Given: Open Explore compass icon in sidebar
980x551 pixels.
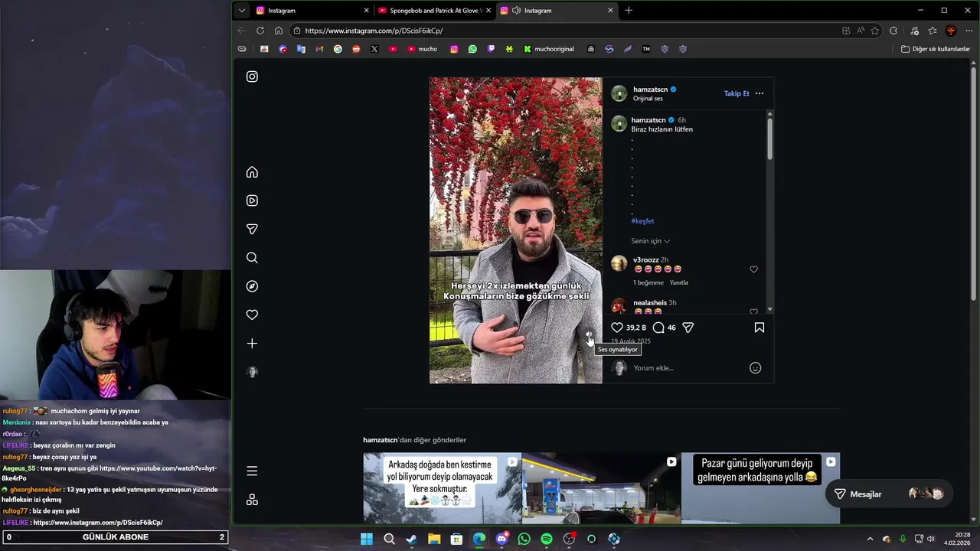Looking at the screenshot, I should point(252,286).
